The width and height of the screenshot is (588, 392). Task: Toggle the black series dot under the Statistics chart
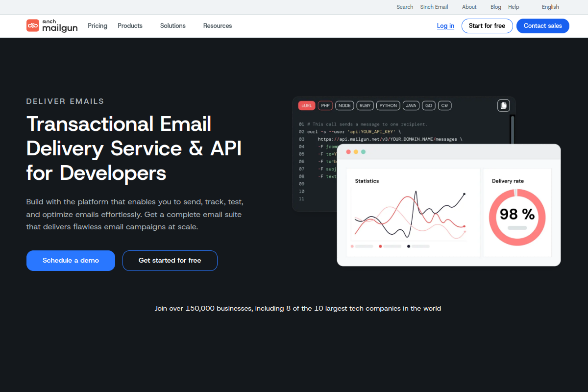[x=409, y=245]
